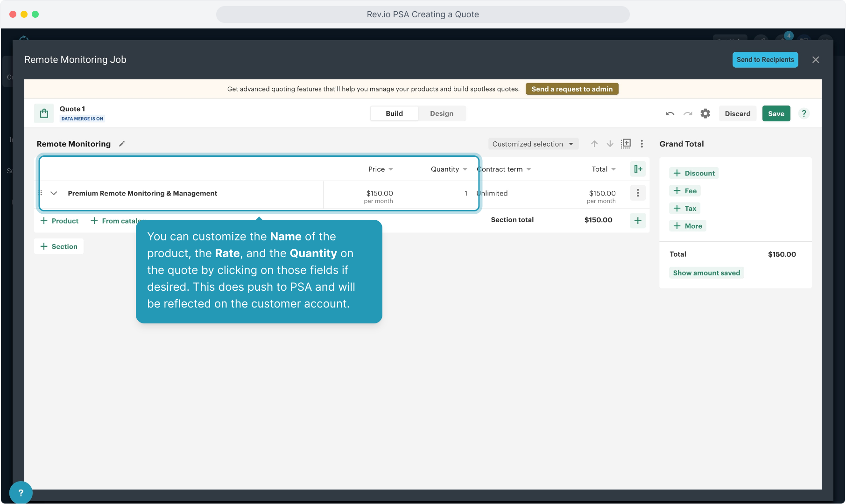Click the help question mark beside Save
The width and height of the screenshot is (846, 504).
tap(804, 113)
